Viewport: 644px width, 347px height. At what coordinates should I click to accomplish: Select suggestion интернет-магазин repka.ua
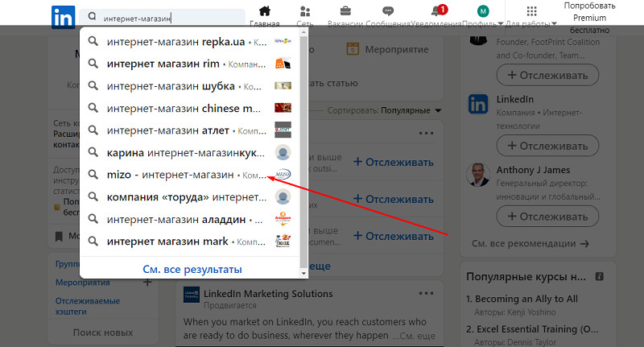pyautogui.click(x=190, y=42)
